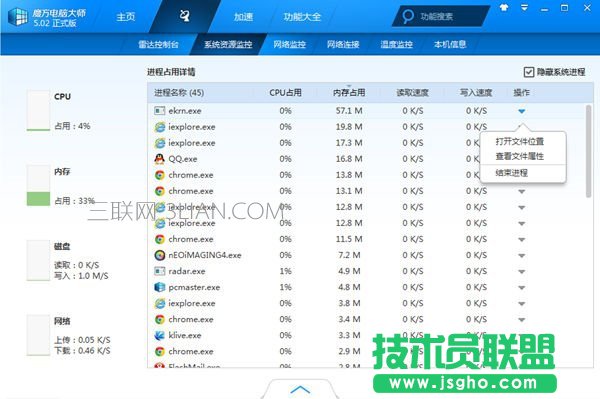Sort by 内存占用 column header
600x399 pixels.
pyautogui.click(x=349, y=93)
